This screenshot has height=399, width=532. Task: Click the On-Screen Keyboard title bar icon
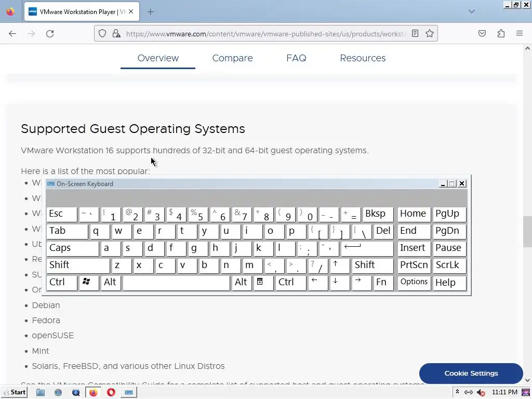click(x=51, y=183)
